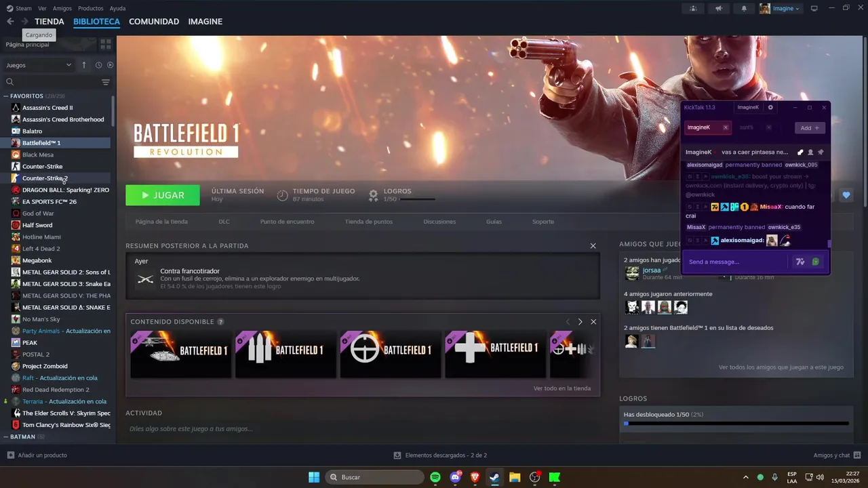Close the ImagineK tab in KickTalk

[x=726, y=127]
